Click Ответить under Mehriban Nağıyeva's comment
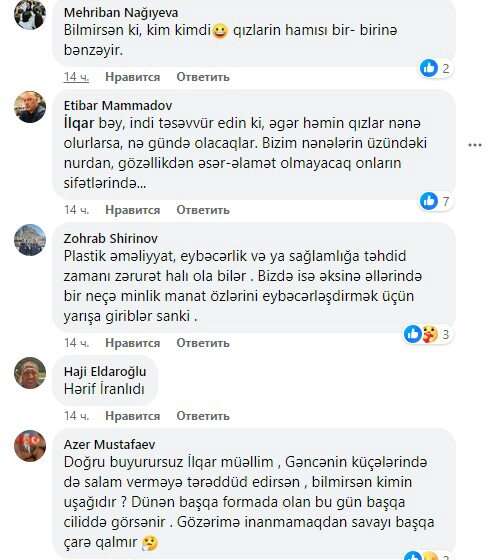The image size is (494, 560). click(x=203, y=77)
